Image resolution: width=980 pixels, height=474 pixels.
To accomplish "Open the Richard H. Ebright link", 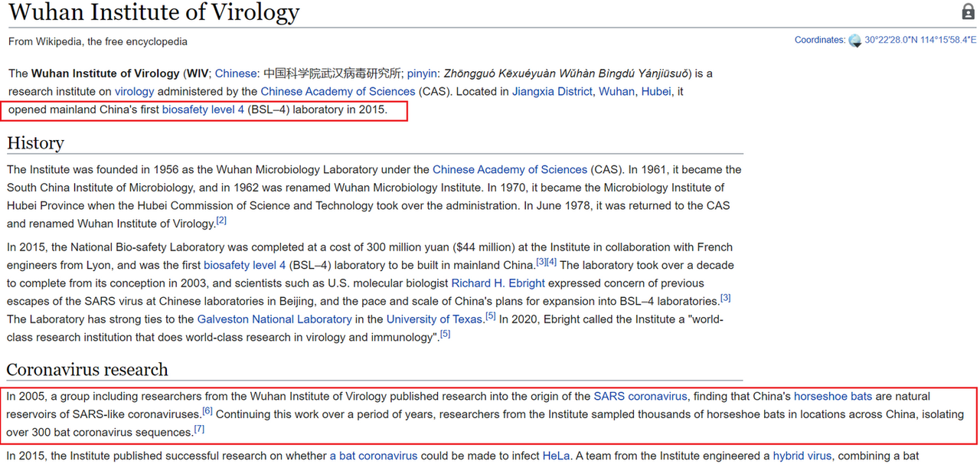I will click(x=498, y=283).
